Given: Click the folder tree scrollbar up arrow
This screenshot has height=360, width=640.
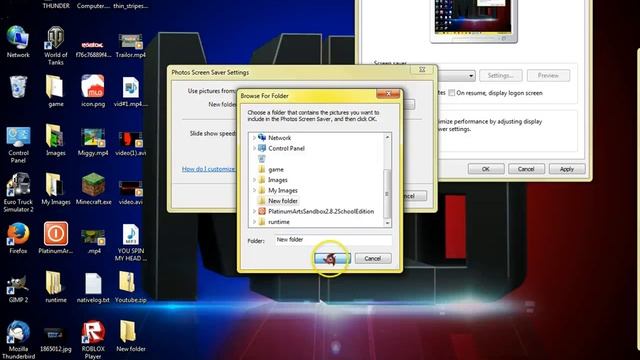Looking at the screenshot, I should coord(387,138).
